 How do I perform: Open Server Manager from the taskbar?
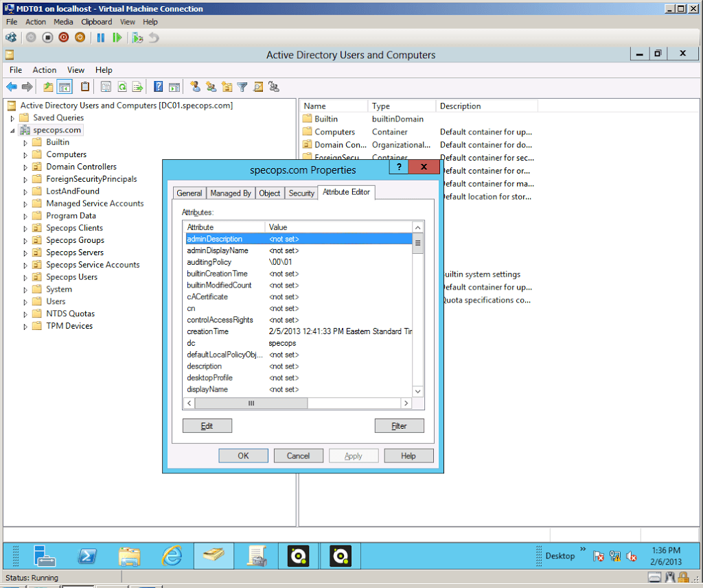(45, 556)
